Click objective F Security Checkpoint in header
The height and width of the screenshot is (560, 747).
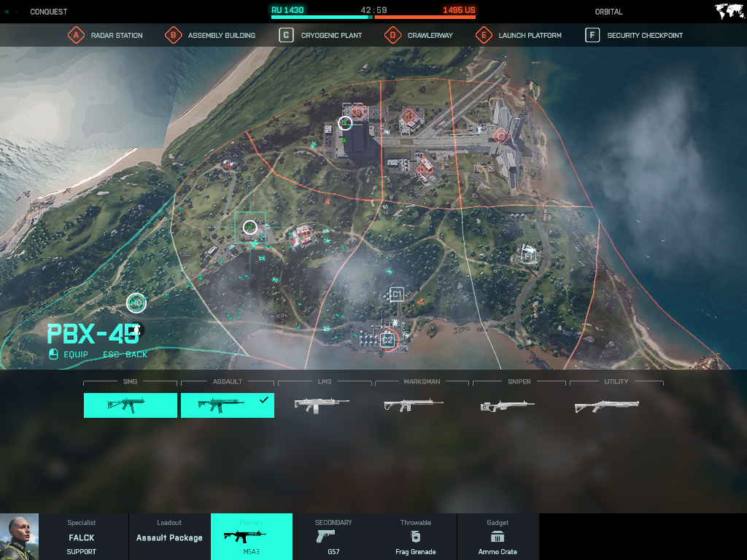pos(634,35)
